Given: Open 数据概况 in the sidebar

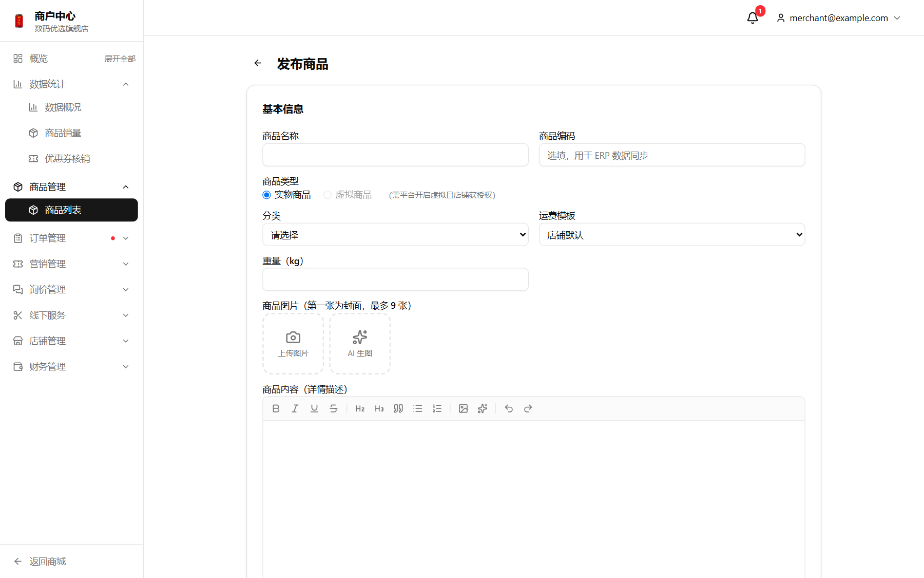Looking at the screenshot, I should (71, 107).
